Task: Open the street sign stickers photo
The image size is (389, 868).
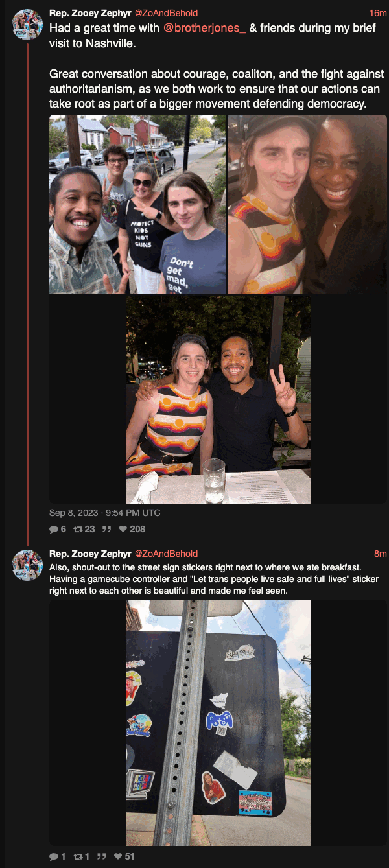Action: (218, 722)
